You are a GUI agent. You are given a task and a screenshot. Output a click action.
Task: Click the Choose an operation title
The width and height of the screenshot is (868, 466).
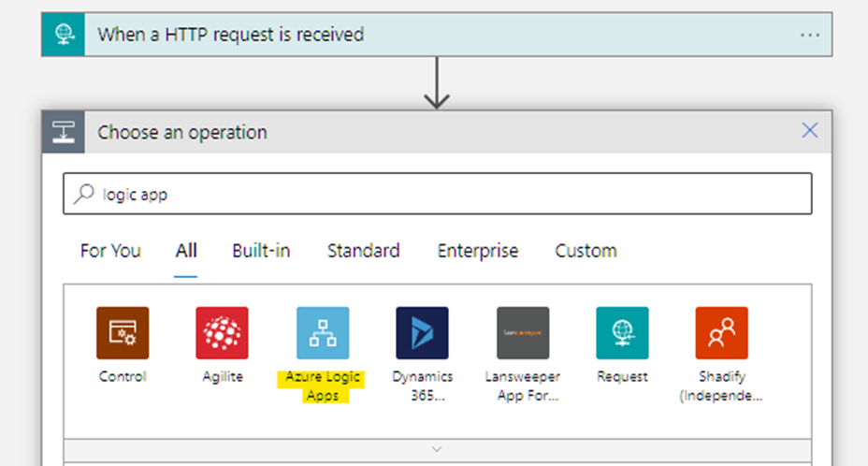[x=182, y=133]
